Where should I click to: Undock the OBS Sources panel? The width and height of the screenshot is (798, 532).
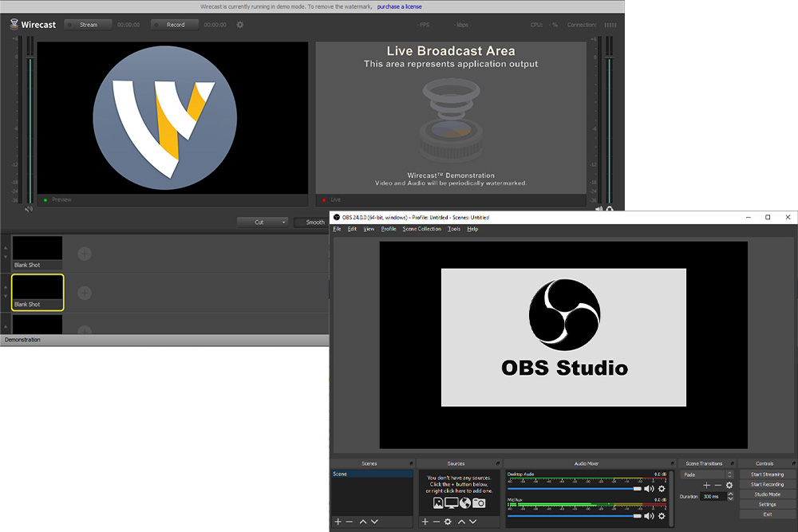point(498,463)
